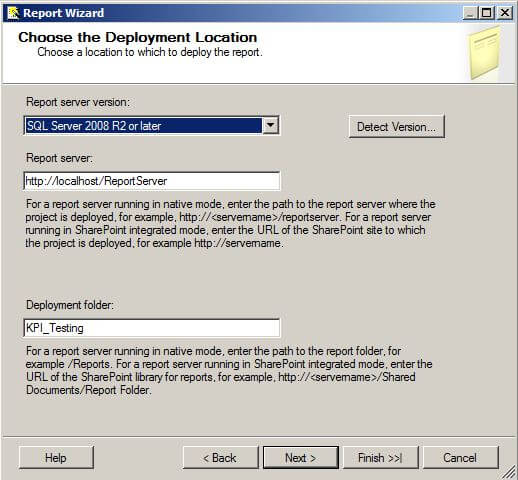Click the Detect Version... button

point(396,127)
